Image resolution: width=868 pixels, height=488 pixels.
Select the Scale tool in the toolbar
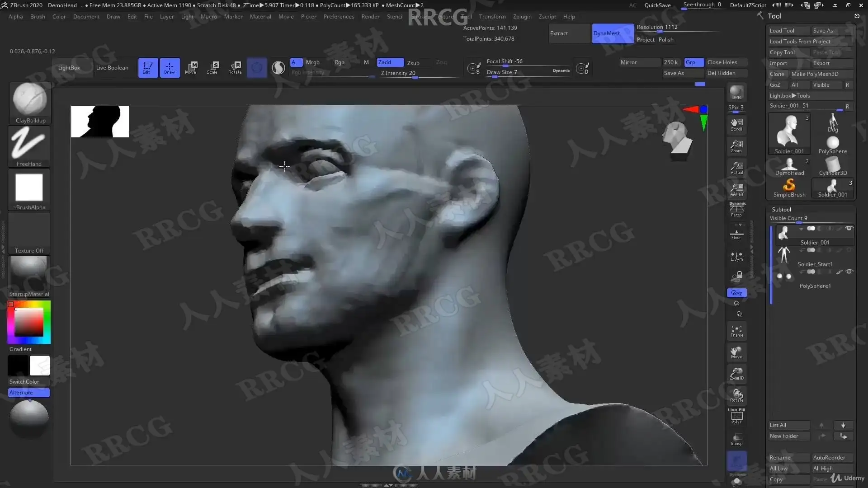212,67
